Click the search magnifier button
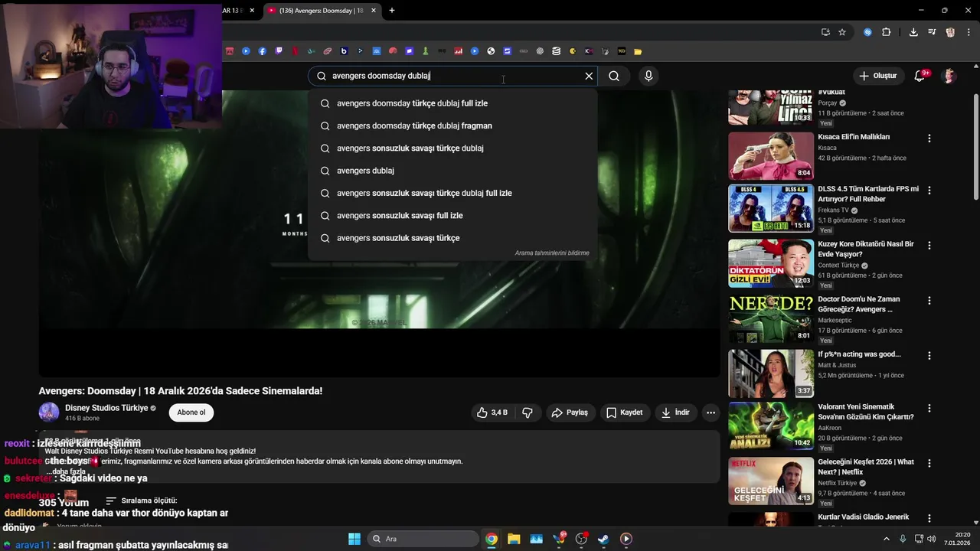 (x=614, y=76)
